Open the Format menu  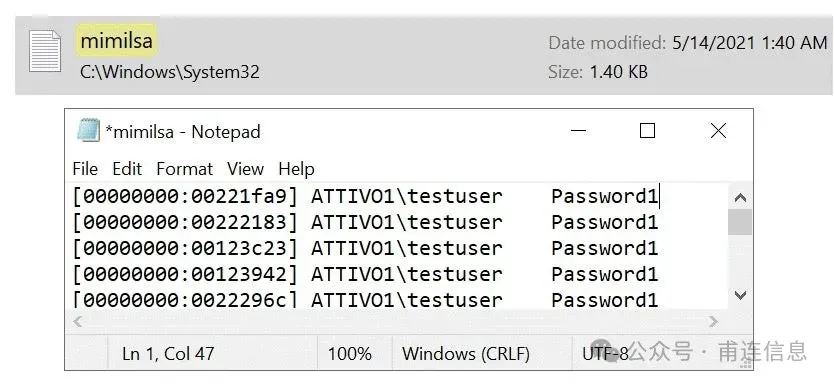(x=185, y=169)
